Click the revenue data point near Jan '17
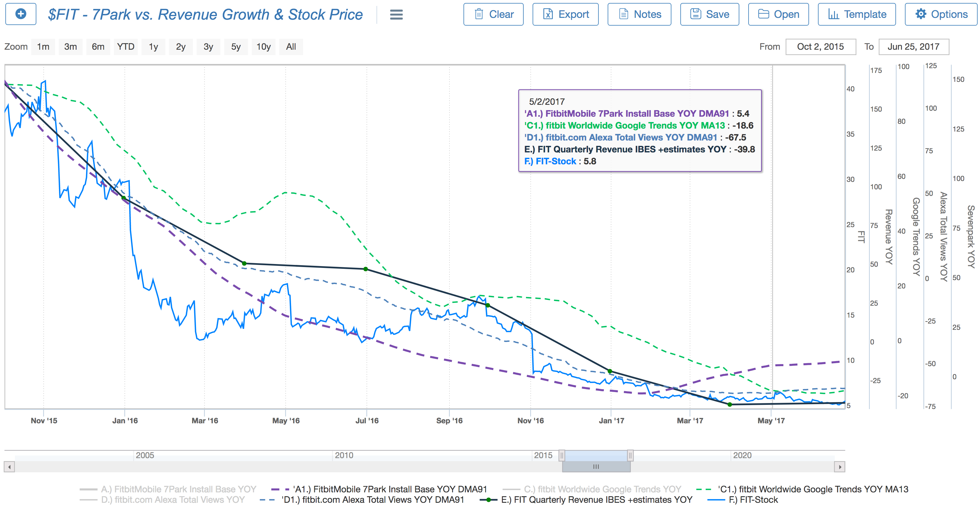Image resolution: width=980 pixels, height=512 pixels. (610, 371)
